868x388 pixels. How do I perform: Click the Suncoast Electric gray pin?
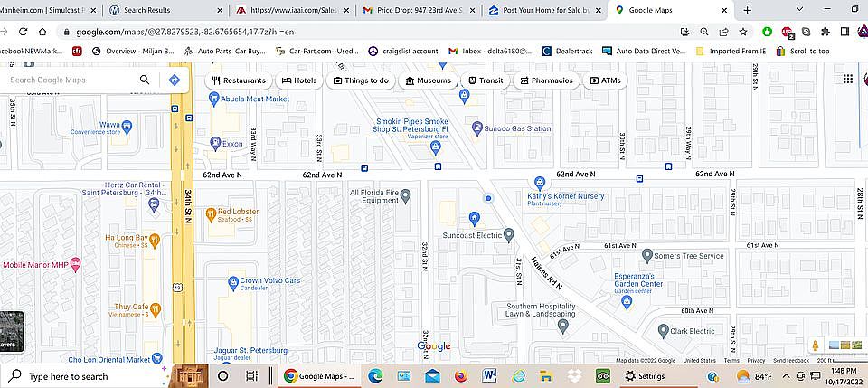click(509, 235)
